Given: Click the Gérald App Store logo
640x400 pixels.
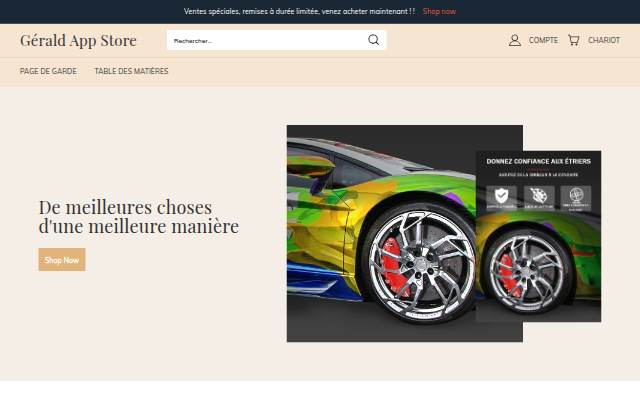Looking at the screenshot, I should tap(78, 40).
